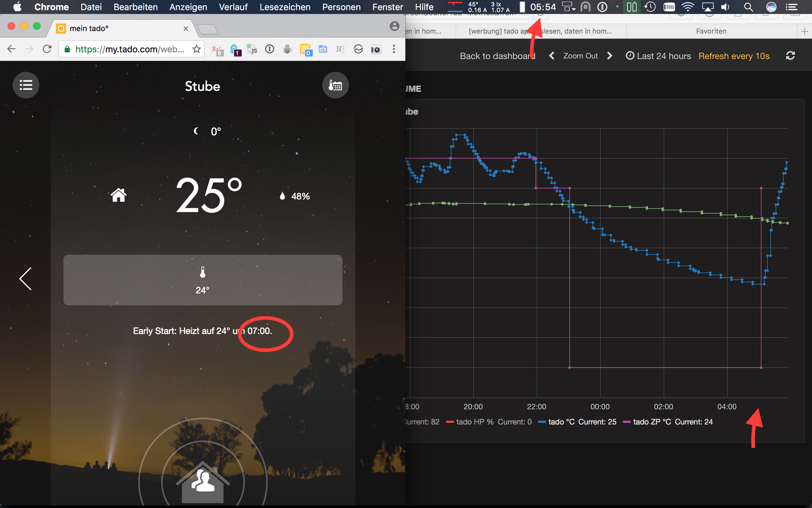Refresh the Grafana dashboard icon

coord(790,56)
